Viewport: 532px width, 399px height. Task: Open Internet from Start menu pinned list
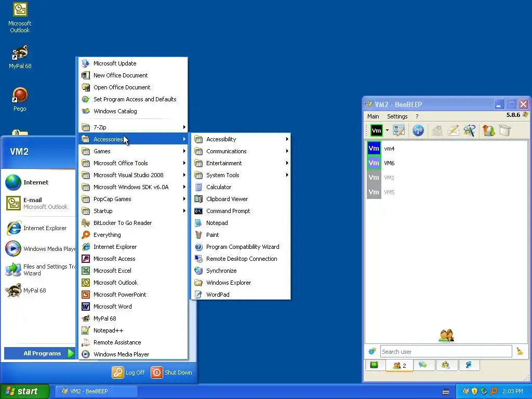click(x=39, y=182)
